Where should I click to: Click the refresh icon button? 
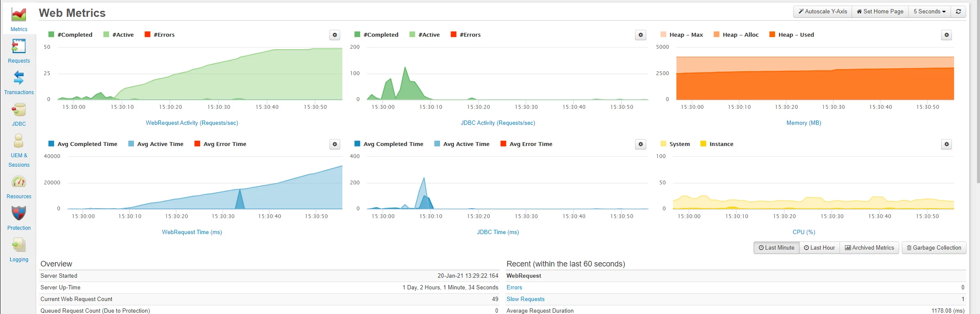pos(958,12)
